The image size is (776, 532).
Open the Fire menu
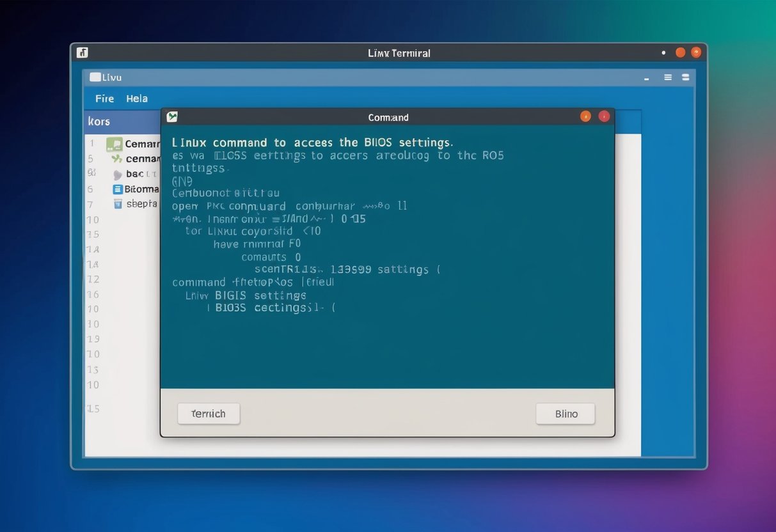[104, 98]
